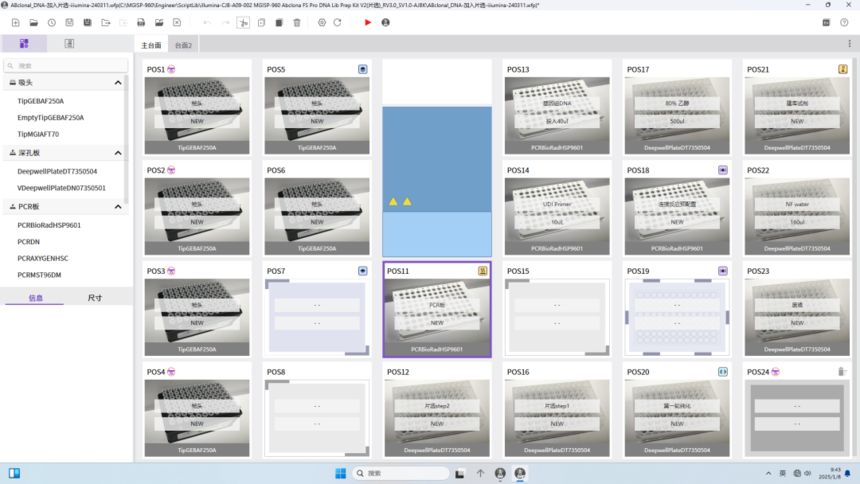Screen dimensions: 860x484
Task: Select DeepwellPlateDT7350504 in labware list
Action: click(x=57, y=171)
